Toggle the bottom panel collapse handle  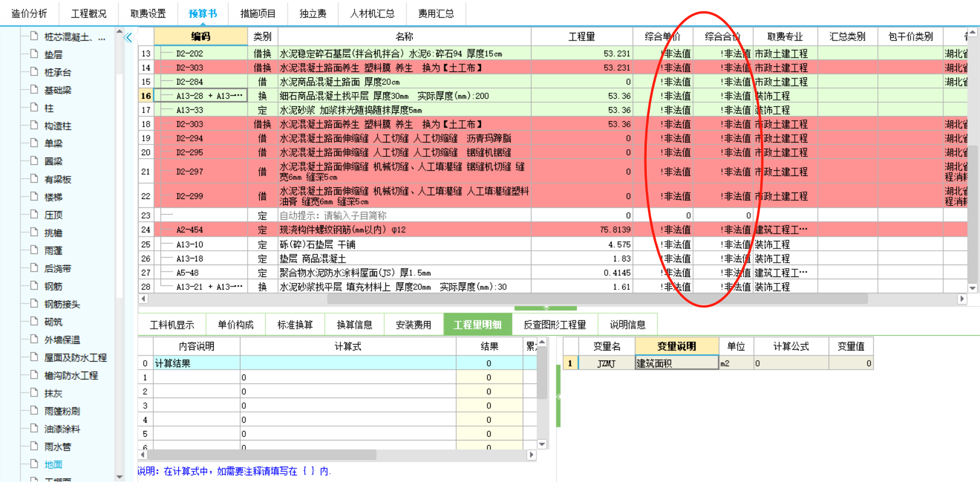(546, 308)
